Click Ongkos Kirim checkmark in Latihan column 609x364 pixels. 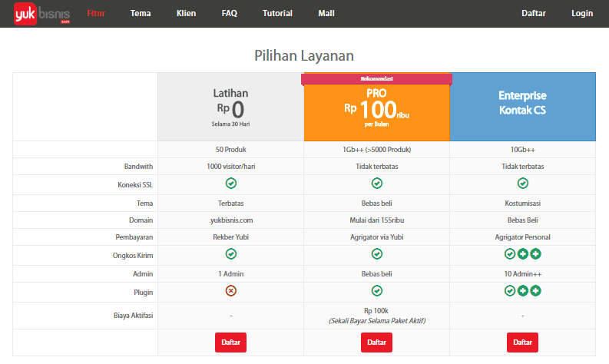point(230,253)
